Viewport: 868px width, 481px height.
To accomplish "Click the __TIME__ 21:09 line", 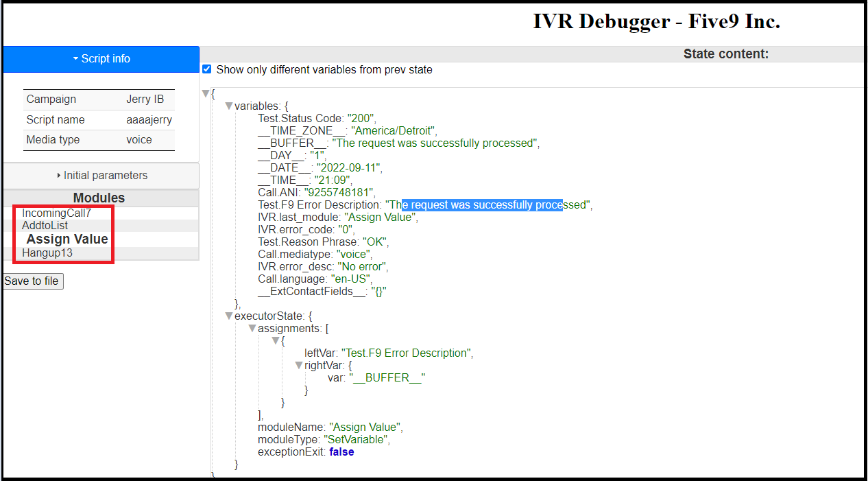I will click(305, 180).
